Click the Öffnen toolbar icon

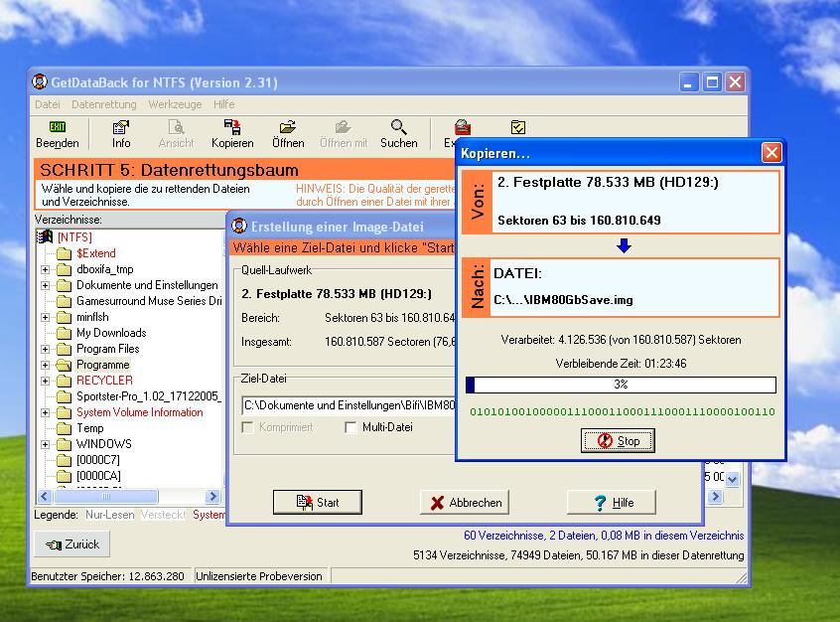tap(288, 127)
